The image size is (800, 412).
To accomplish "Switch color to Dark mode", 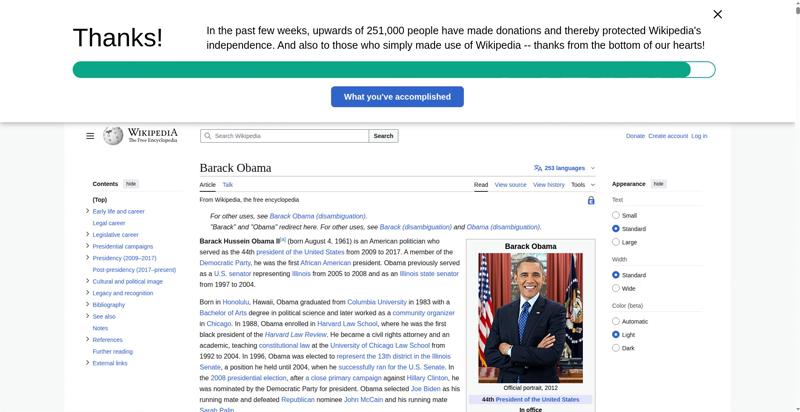I will point(616,348).
